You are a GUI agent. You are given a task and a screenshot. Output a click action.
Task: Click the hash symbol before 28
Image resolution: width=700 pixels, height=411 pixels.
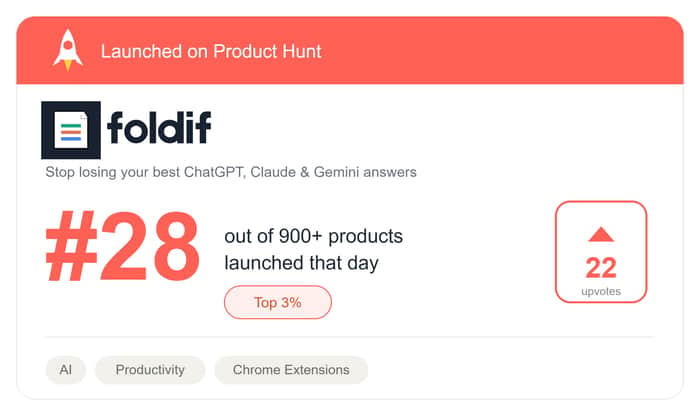pyautogui.click(x=71, y=245)
